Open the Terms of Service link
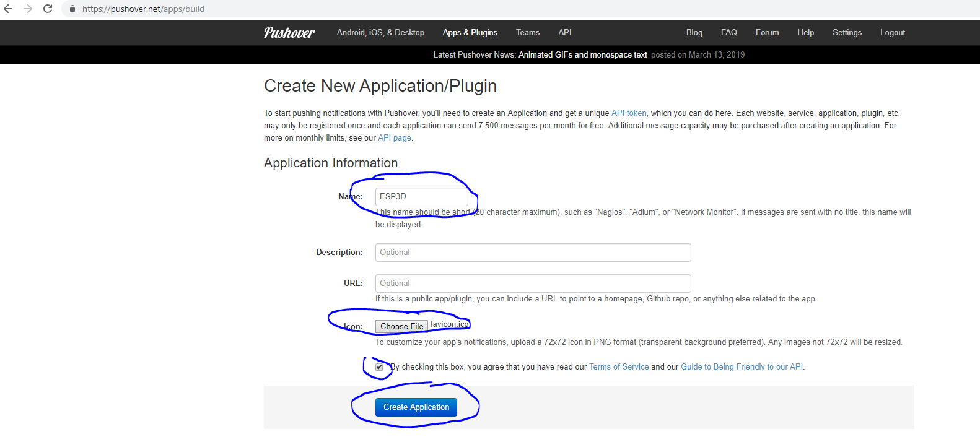The image size is (980, 442). 619,367
